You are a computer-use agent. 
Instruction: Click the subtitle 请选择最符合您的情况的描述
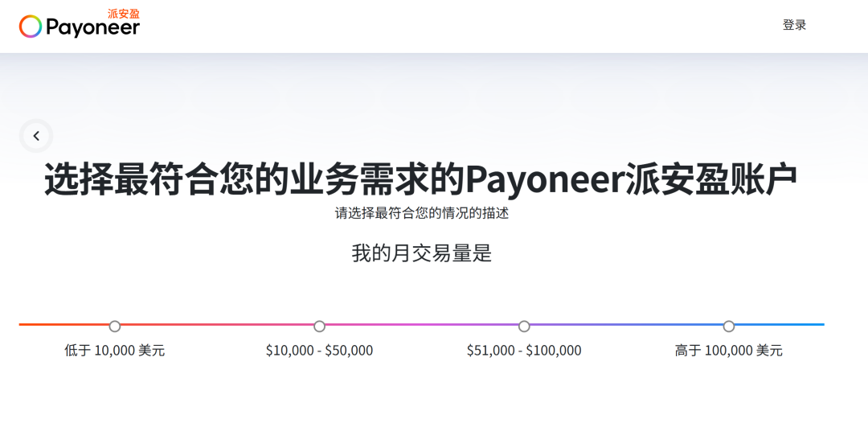pos(422,213)
